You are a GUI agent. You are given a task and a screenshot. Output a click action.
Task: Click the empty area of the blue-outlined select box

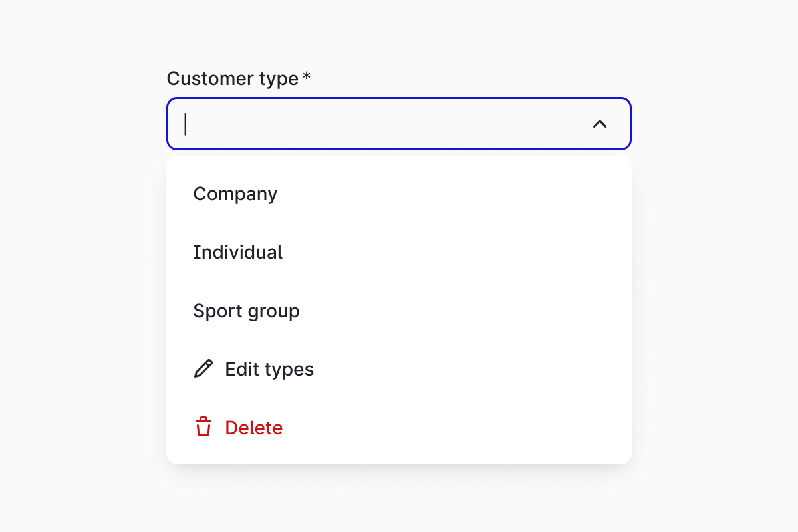point(399,124)
